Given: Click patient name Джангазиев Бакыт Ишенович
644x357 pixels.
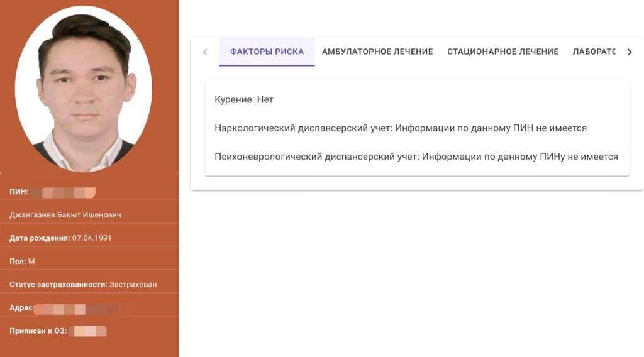Looking at the screenshot, I should (x=65, y=215).
